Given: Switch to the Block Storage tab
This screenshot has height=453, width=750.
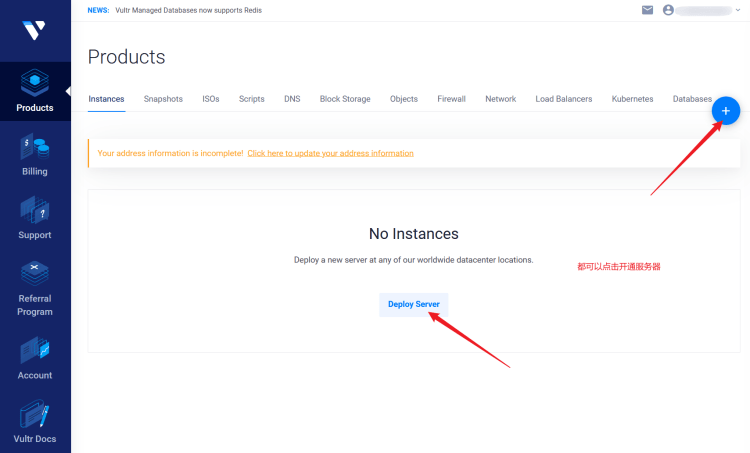Looking at the screenshot, I should (x=345, y=99).
